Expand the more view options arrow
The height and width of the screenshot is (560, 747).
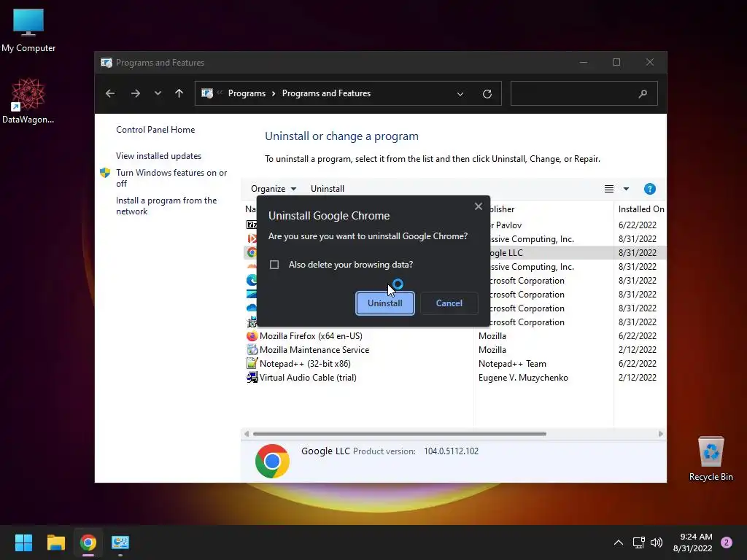tap(627, 189)
